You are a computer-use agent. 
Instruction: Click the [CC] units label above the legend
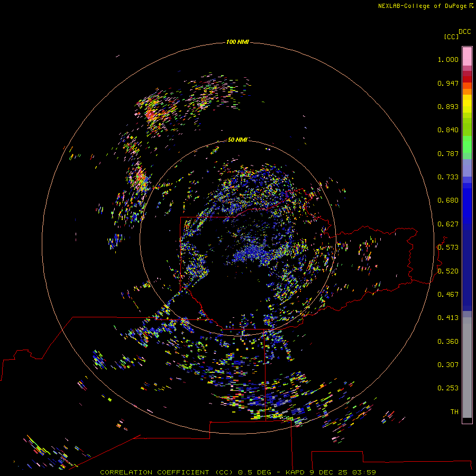[x=451, y=36]
